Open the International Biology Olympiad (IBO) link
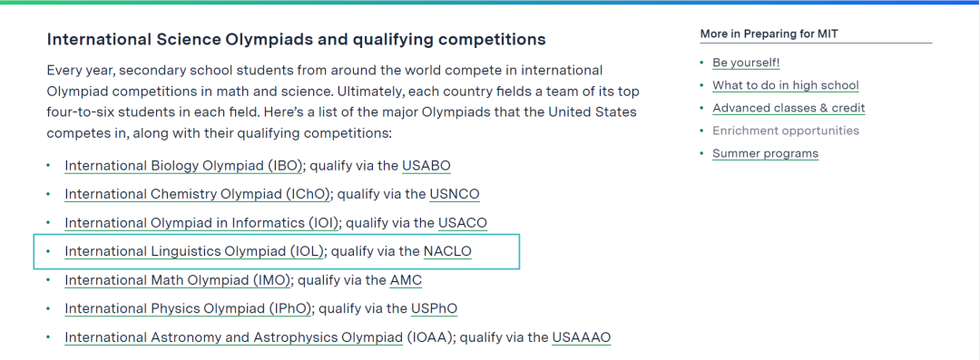The width and height of the screenshot is (980, 360). [184, 166]
